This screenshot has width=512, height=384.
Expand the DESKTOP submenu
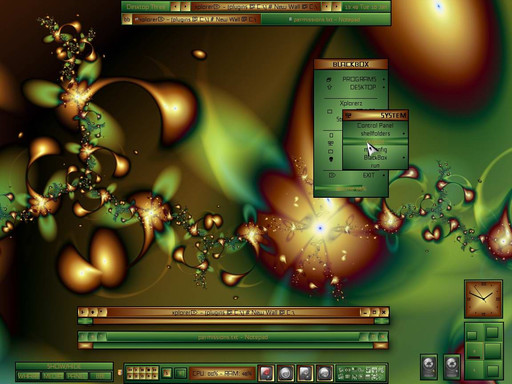pyautogui.click(x=355, y=87)
